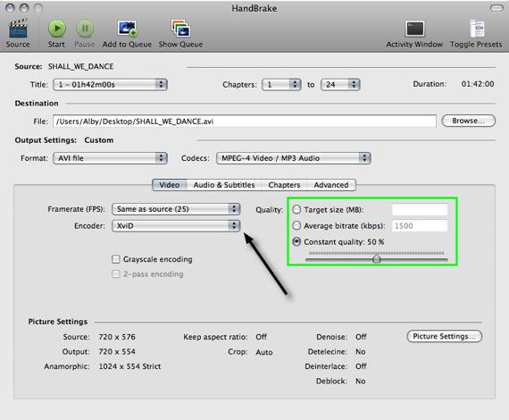Switch to the Advanced tab

click(x=331, y=185)
